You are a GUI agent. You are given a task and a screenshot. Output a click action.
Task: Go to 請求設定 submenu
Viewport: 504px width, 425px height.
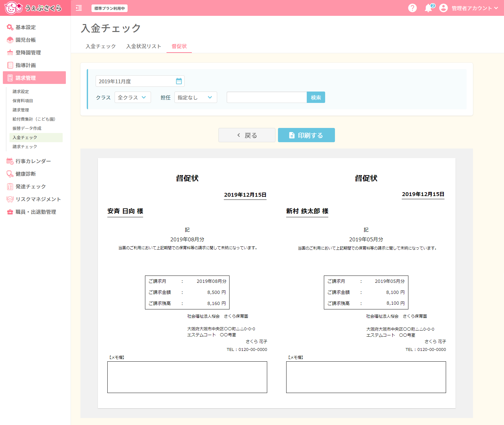(36, 92)
